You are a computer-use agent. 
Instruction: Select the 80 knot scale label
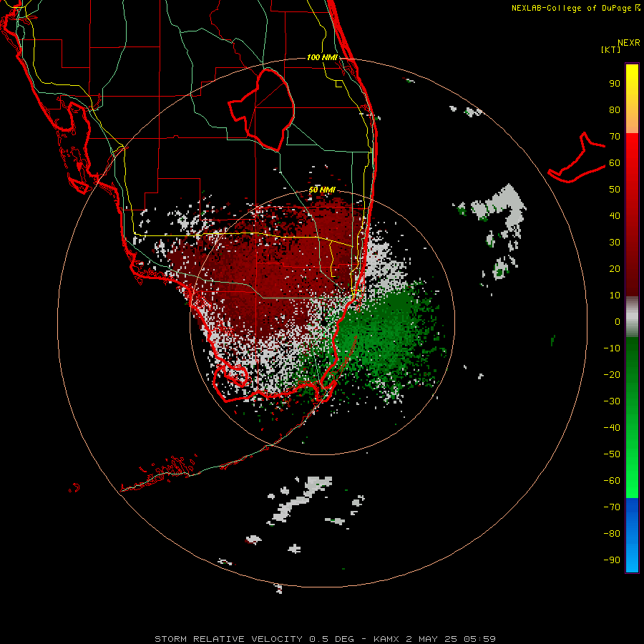tap(615, 109)
